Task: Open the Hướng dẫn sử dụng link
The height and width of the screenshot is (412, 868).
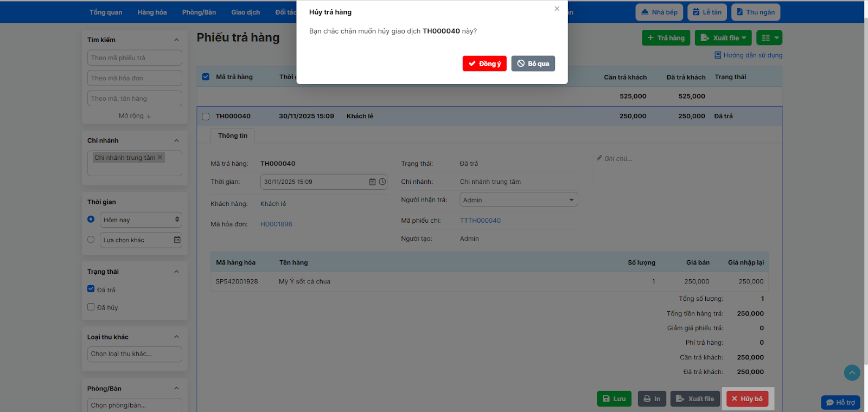Action: [749, 55]
